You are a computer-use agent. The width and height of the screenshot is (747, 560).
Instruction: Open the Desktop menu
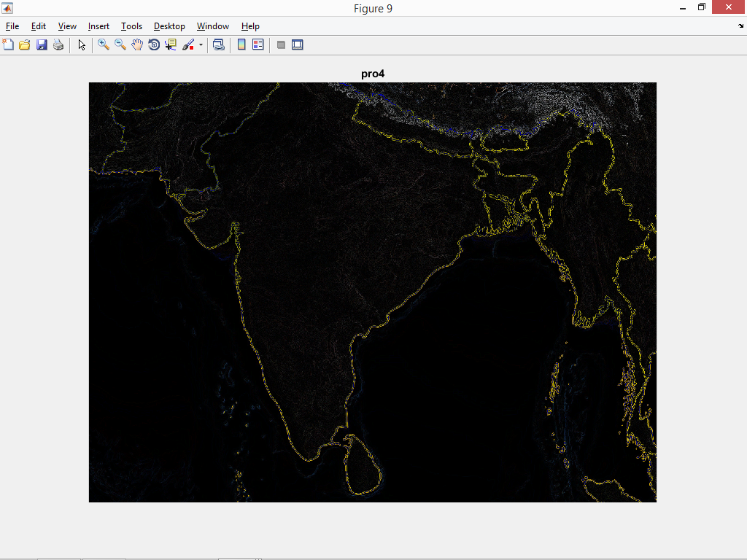coord(169,26)
